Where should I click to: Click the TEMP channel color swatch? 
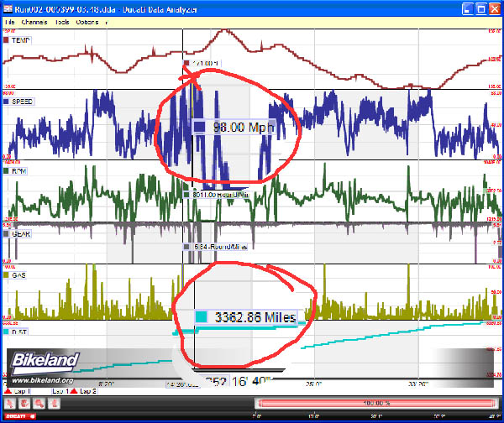tap(7, 39)
